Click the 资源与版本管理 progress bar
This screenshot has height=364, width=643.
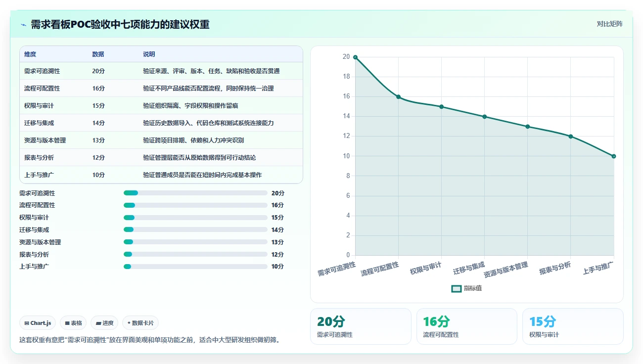(x=195, y=242)
